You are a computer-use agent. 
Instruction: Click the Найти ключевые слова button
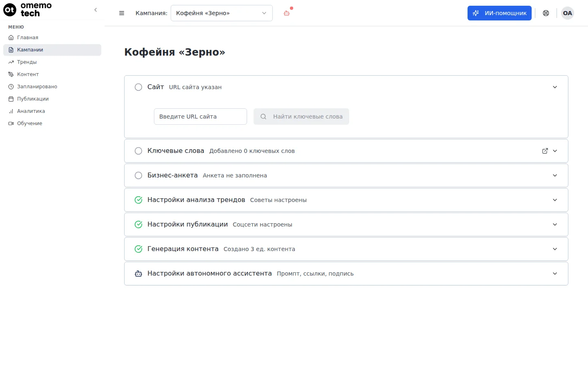tap(301, 117)
